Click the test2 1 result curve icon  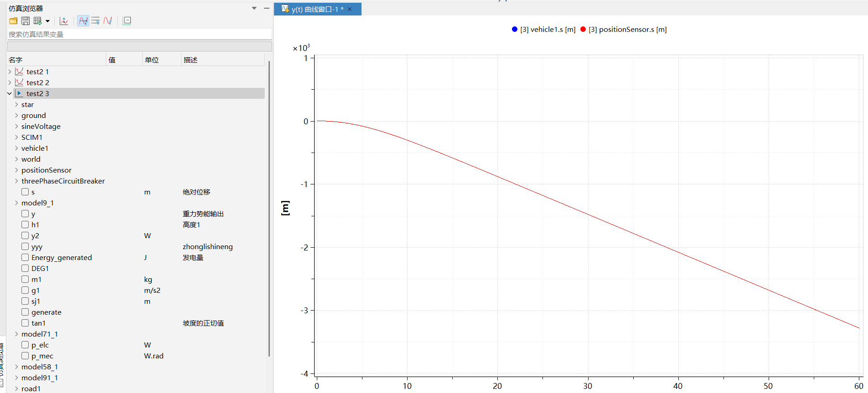click(19, 71)
